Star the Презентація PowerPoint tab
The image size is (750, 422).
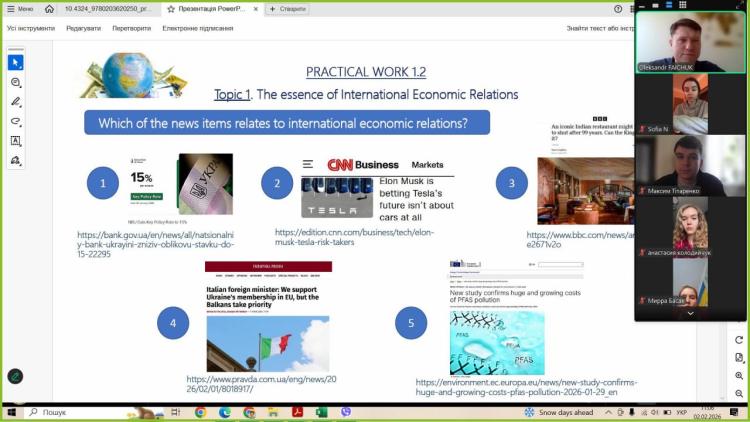click(171, 9)
